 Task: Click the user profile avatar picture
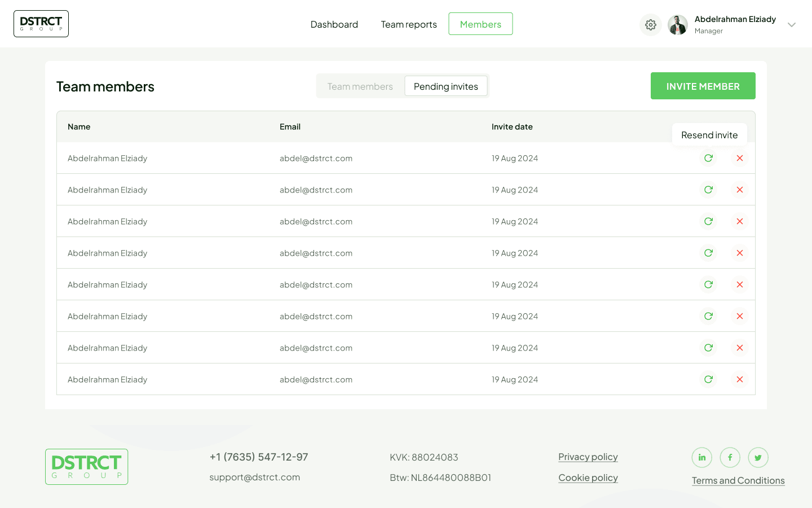677,25
